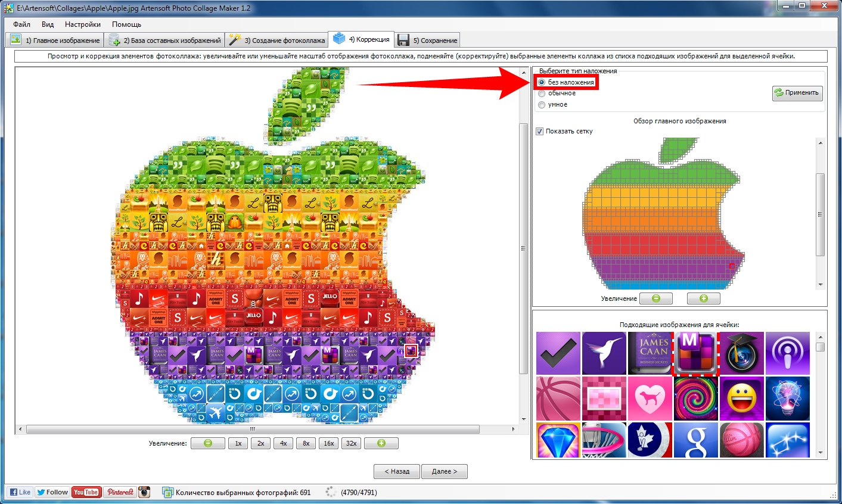The width and height of the screenshot is (842, 504).
Task: Click the collage horizontal scrollbar
Action: point(253,429)
